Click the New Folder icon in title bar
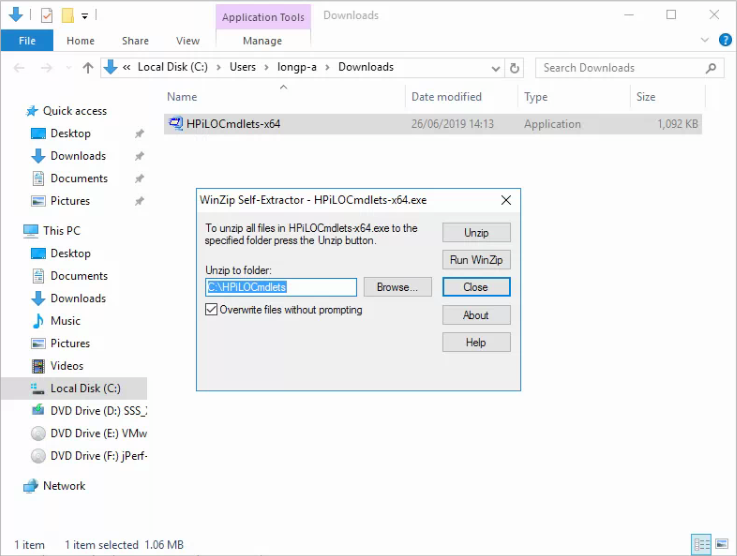This screenshot has width=737, height=556. (x=68, y=16)
